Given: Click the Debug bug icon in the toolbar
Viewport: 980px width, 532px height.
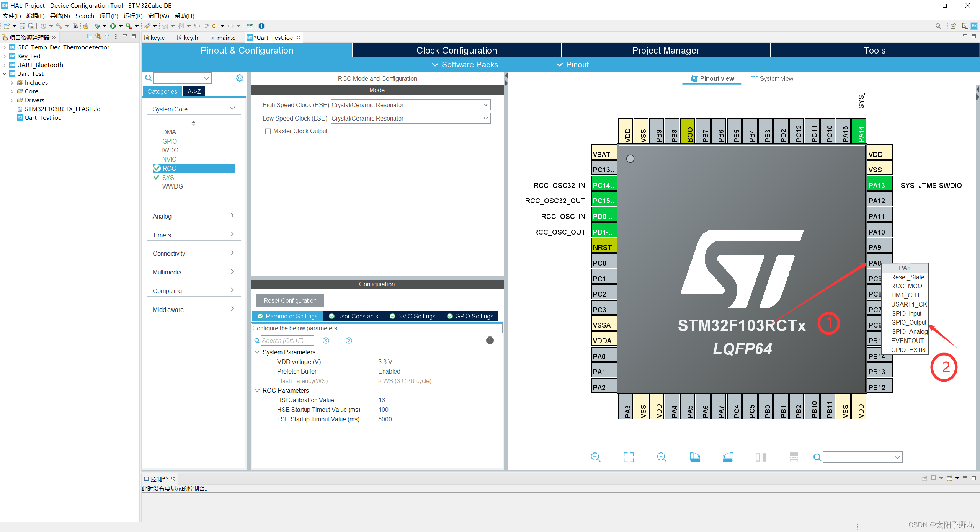Looking at the screenshot, I should [x=98, y=26].
